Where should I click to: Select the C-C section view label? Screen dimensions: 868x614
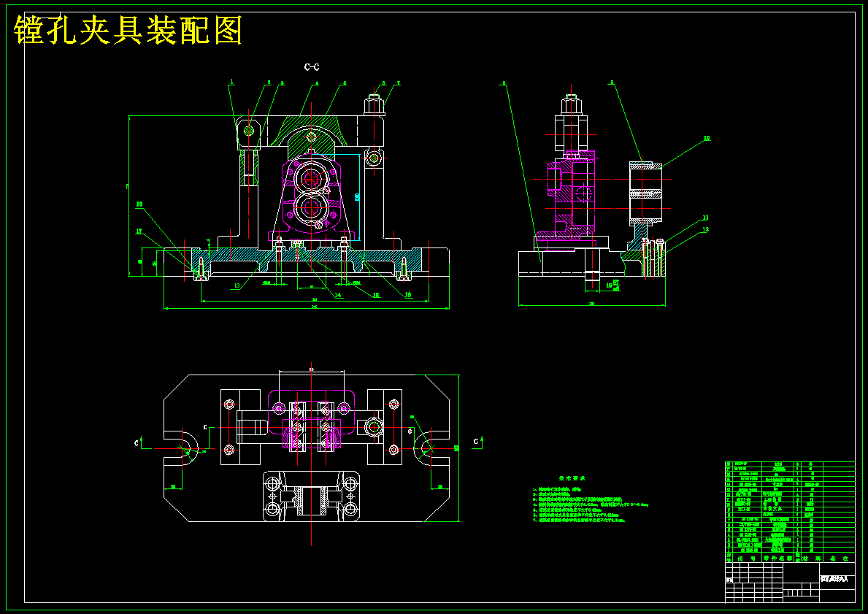pos(312,67)
